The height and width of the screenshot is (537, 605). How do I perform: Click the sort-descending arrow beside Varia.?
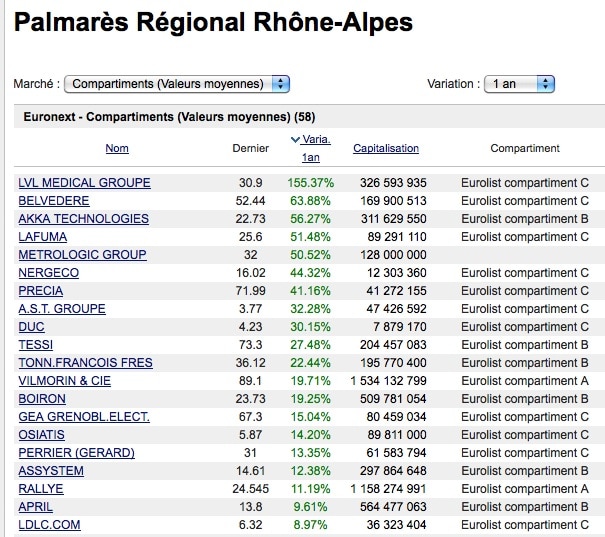tap(295, 139)
